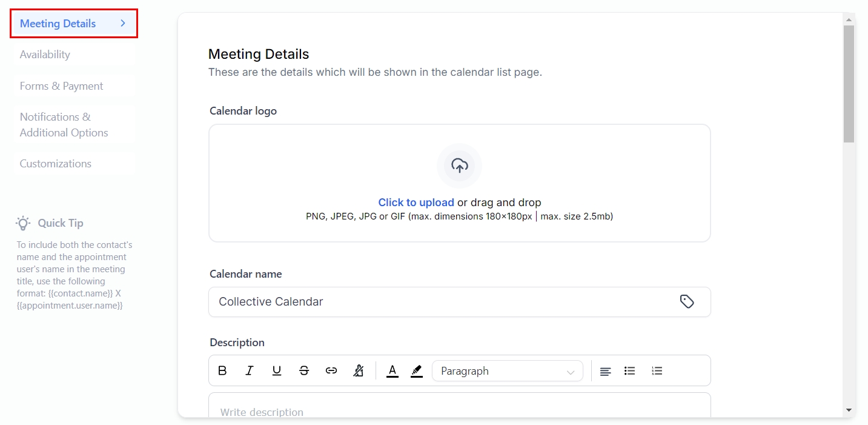The height and width of the screenshot is (425, 868).
Task: Clear text formatting in description editor
Action: (359, 370)
